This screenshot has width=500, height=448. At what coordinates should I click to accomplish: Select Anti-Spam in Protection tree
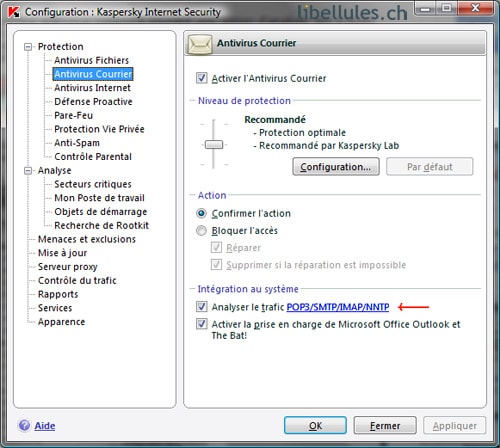[77, 143]
